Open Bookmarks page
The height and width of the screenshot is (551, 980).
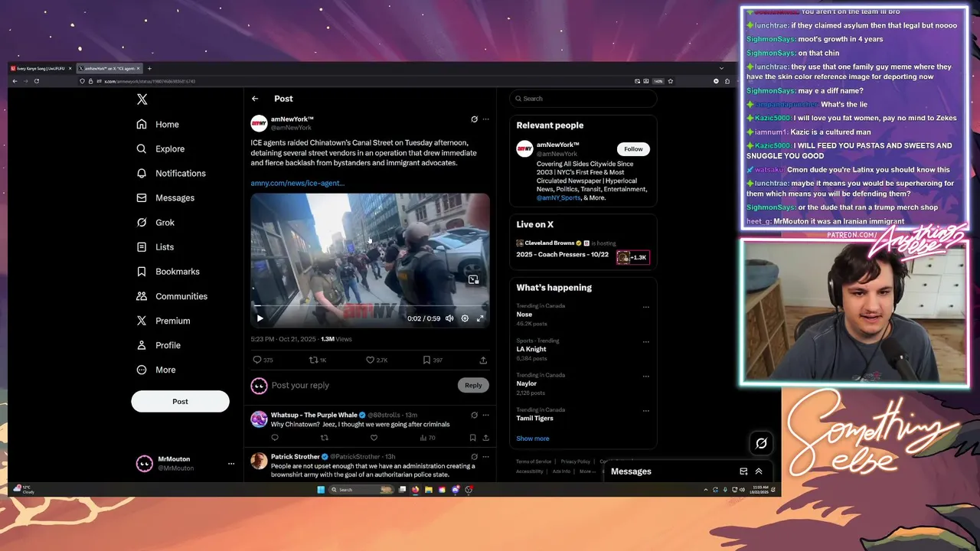[168, 271]
